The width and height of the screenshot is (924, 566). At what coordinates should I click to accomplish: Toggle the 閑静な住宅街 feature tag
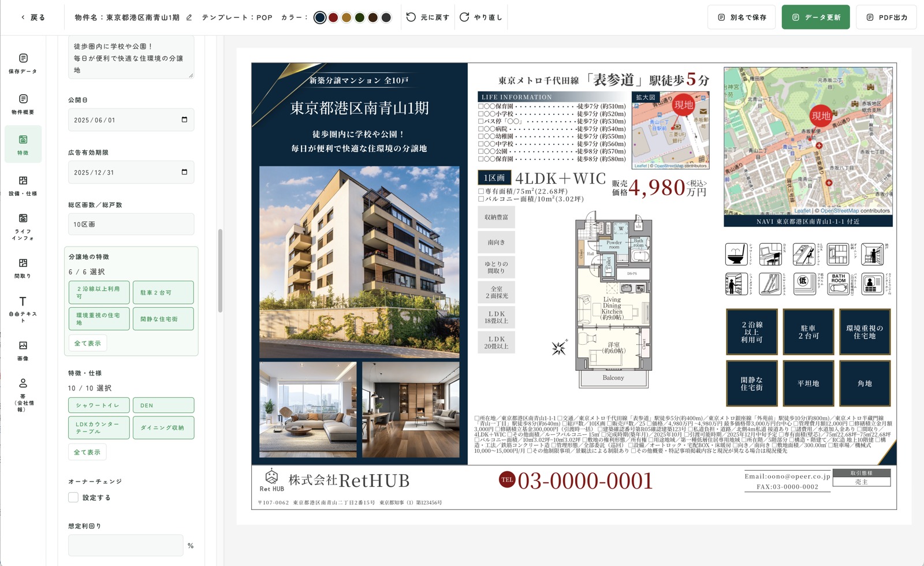[163, 319]
